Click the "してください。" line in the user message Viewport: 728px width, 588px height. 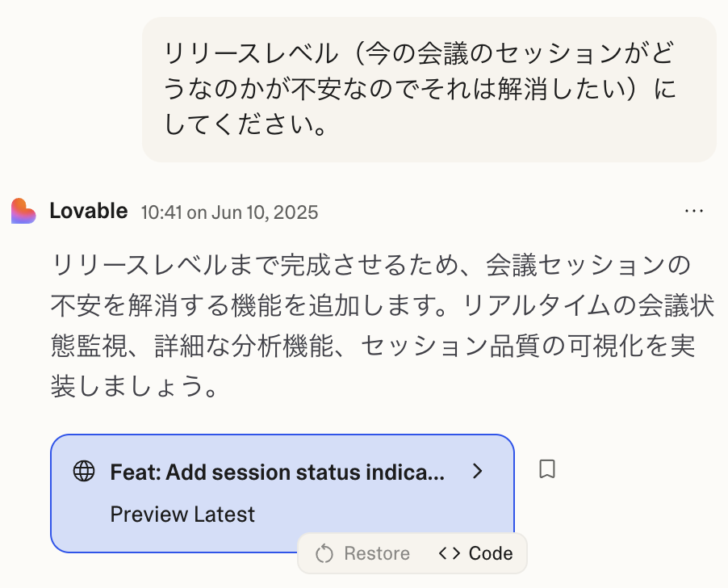245,124
